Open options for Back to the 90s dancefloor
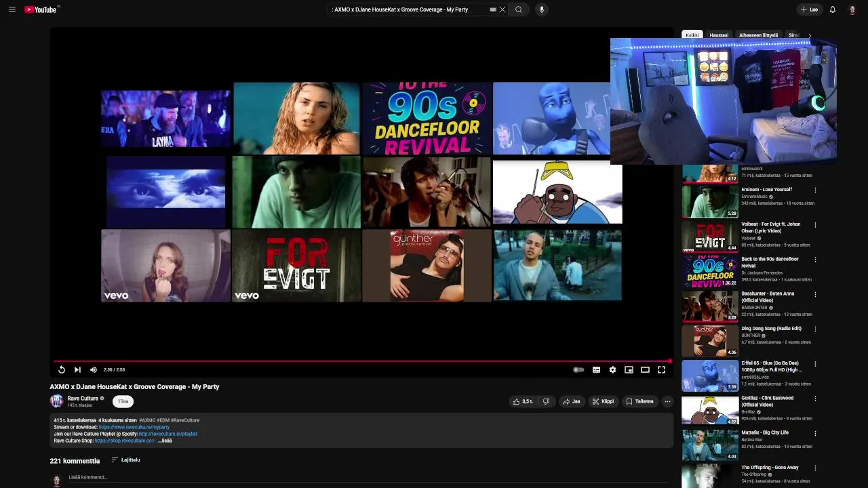The image size is (868, 488). (815, 259)
